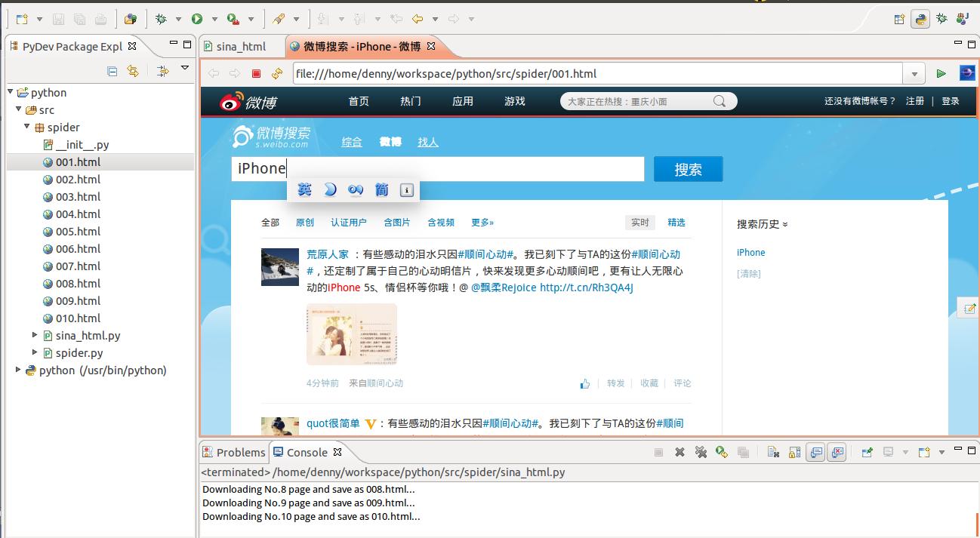This screenshot has width=980, height=538.
Task: Expand the spider.py tree node
Action: [x=35, y=352]
